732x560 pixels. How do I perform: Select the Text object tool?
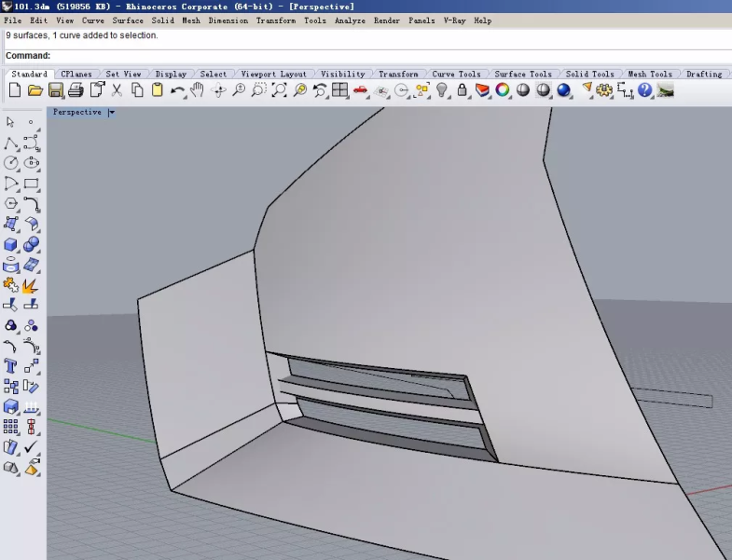(x=11, y=366)
